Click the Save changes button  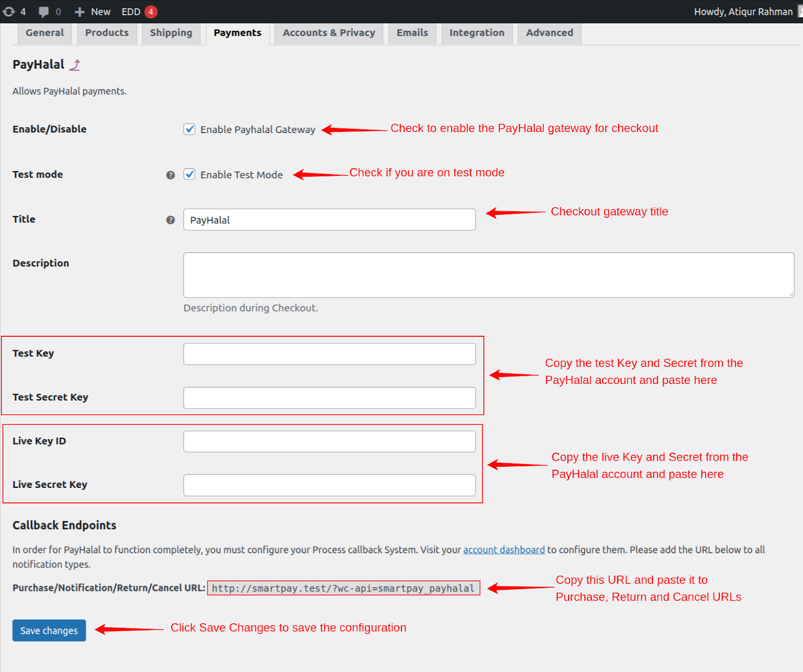(49, 630)
